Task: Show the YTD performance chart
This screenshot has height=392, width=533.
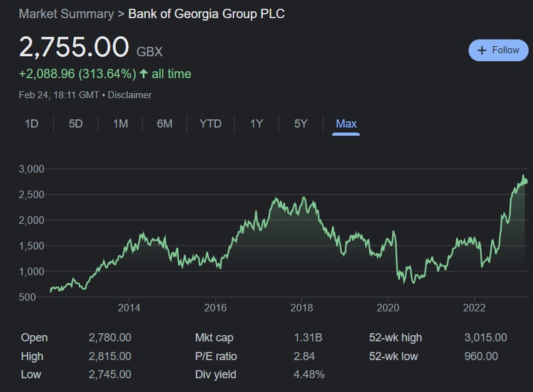Action: pyautogui.click(x=211, y=124)
